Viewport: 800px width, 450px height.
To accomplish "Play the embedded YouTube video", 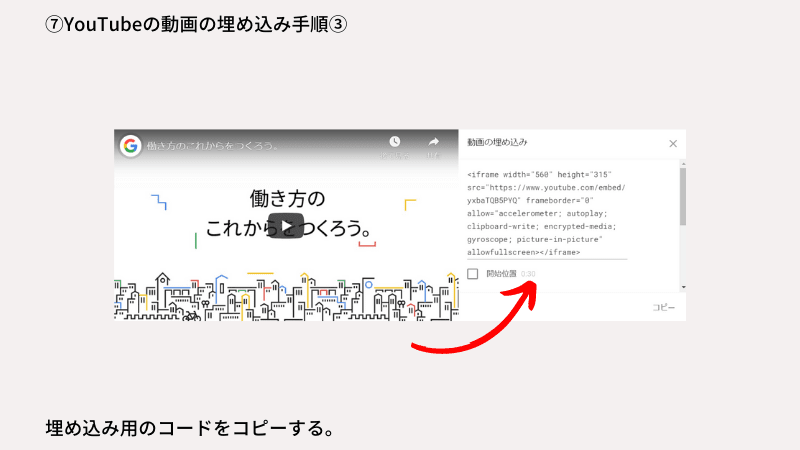I will [286, 226].
